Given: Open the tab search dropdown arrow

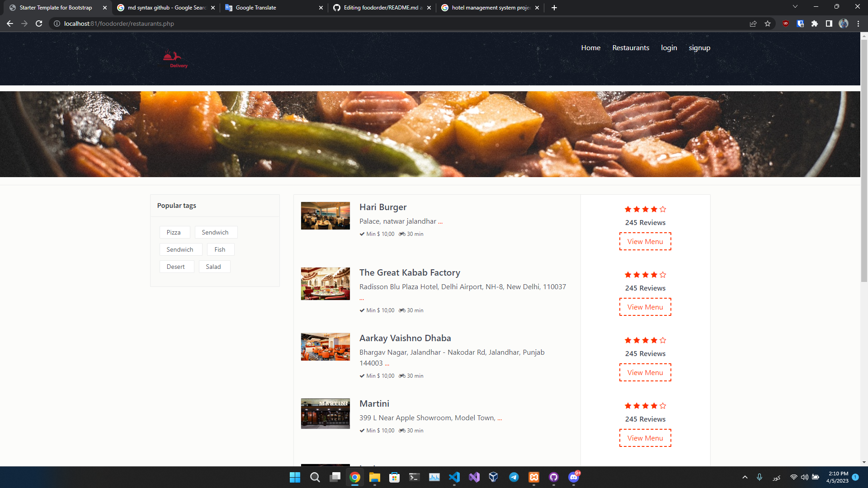Looking at the screenshot, I should point(795,6).
